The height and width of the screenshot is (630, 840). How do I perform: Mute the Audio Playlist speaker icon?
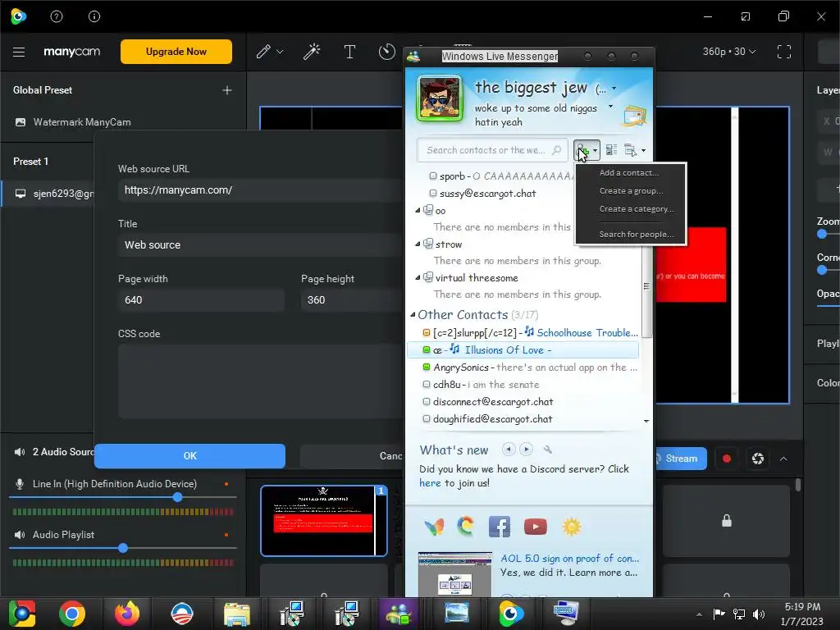click(x=20, y=535)
